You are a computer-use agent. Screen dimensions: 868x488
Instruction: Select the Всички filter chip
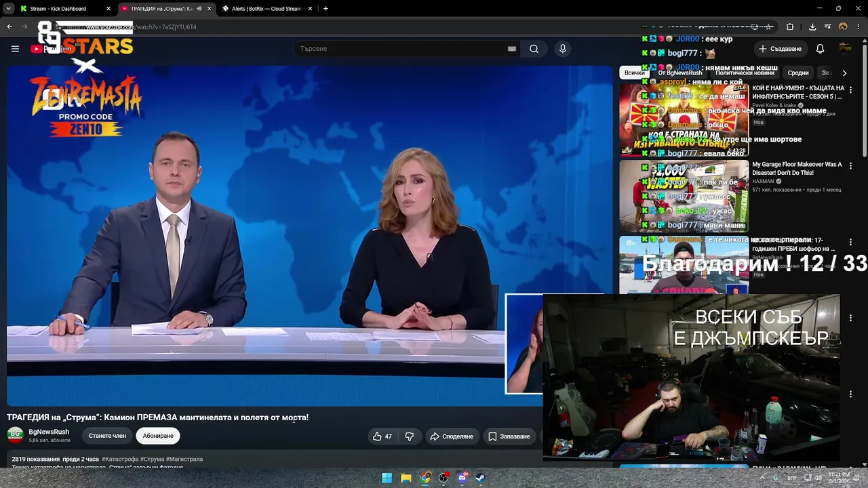[x=634, y=73]
